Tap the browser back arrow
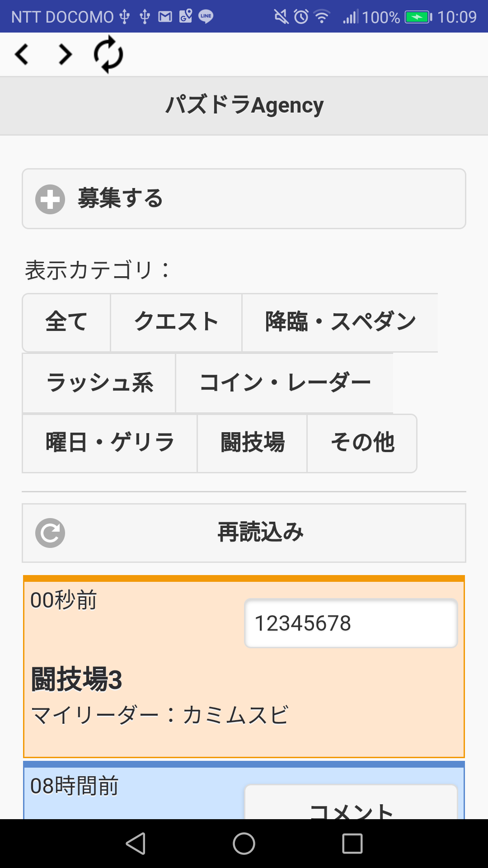Viewport: 488px width, 868px height. [22, 55]
